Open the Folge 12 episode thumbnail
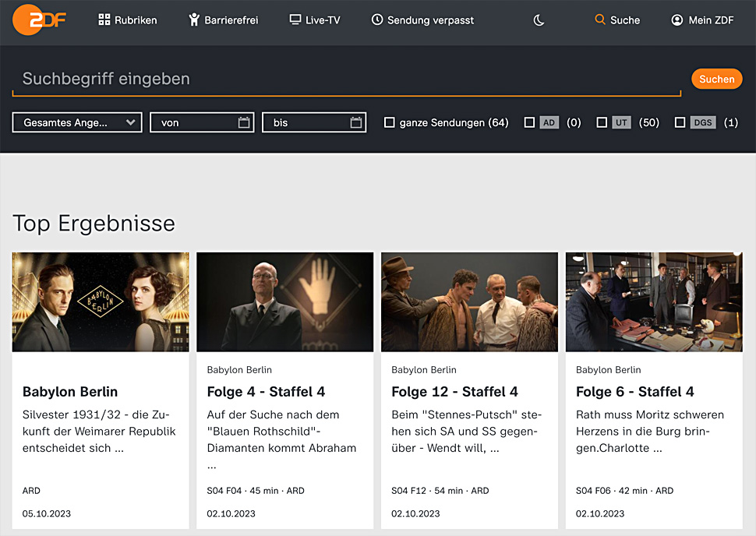 click(x=470, y=301)
